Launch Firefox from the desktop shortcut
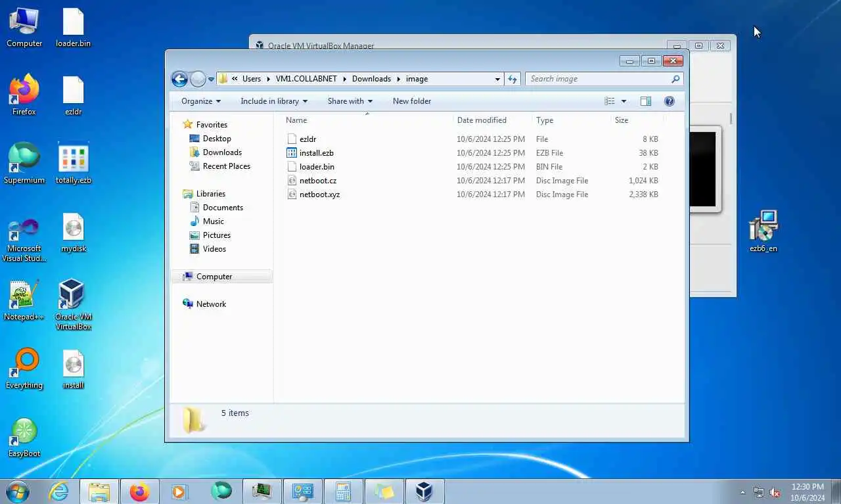The height and width of the screenshot is (504, 841). [x=24, y=95]
